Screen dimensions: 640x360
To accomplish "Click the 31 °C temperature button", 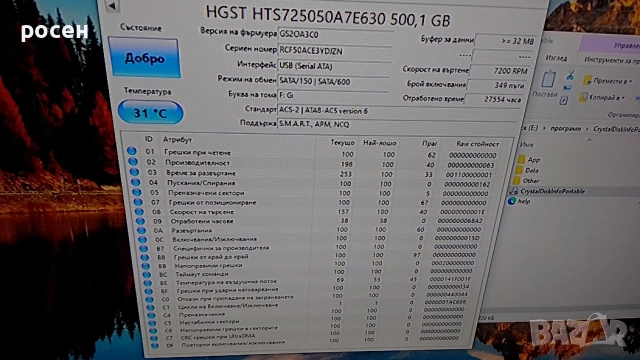I will point(151,112).
